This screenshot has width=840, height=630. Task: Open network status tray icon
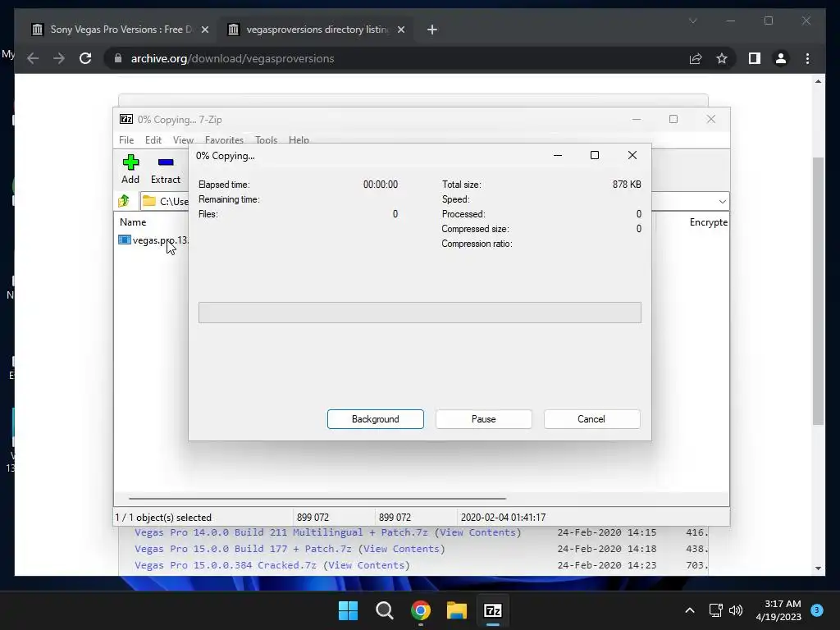coord(715,610)
